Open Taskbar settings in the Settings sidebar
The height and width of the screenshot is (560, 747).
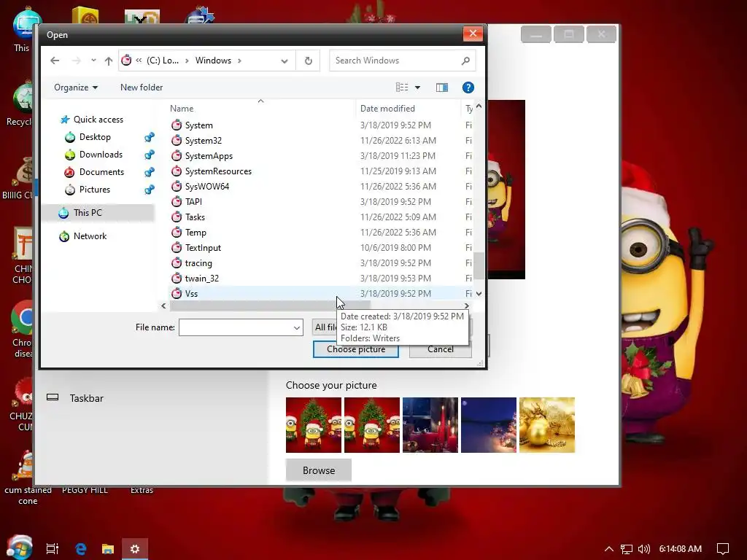tap(86, 398)
